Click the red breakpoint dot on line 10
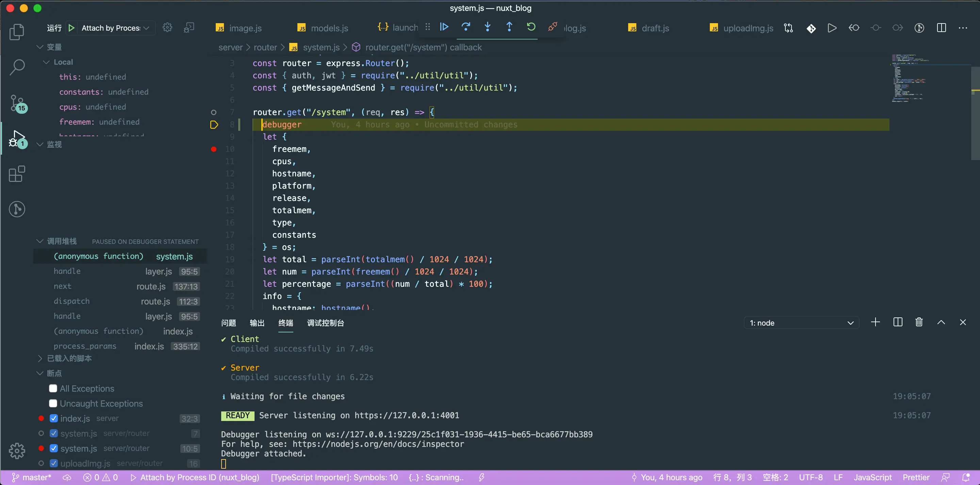 (x=214, y=149)
